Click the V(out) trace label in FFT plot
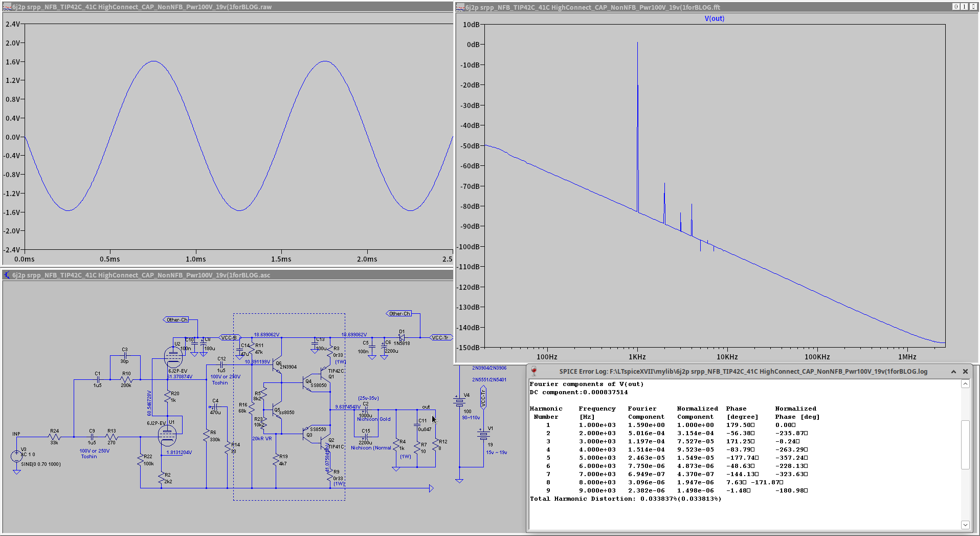 click(x=714, y=18)
